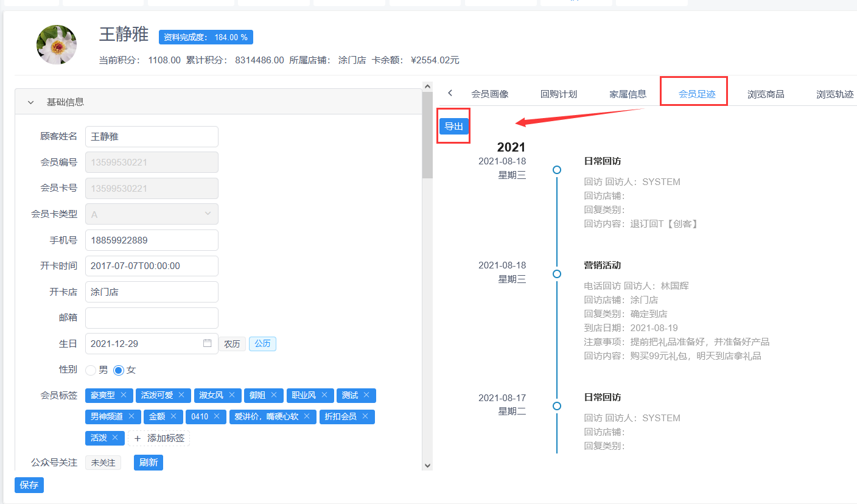Viewport: 857px width, 504px height.
Task: Click 添加标签 to add a tag
Action: (x=159, y=438)
